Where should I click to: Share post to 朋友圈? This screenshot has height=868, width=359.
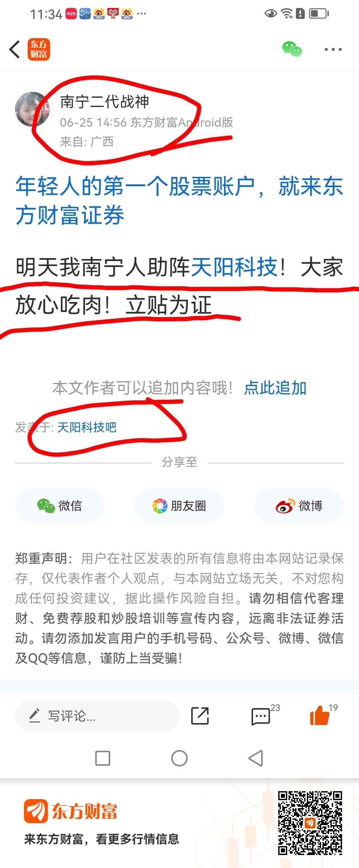179,506
